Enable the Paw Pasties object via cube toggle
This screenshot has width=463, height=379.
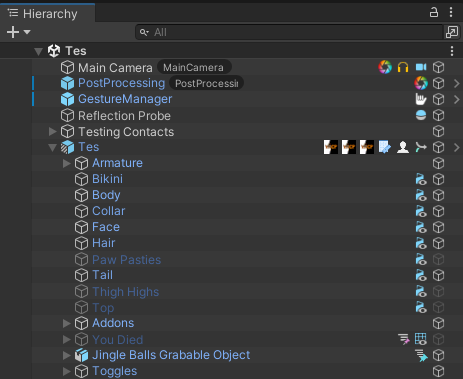tap(438, 259)
